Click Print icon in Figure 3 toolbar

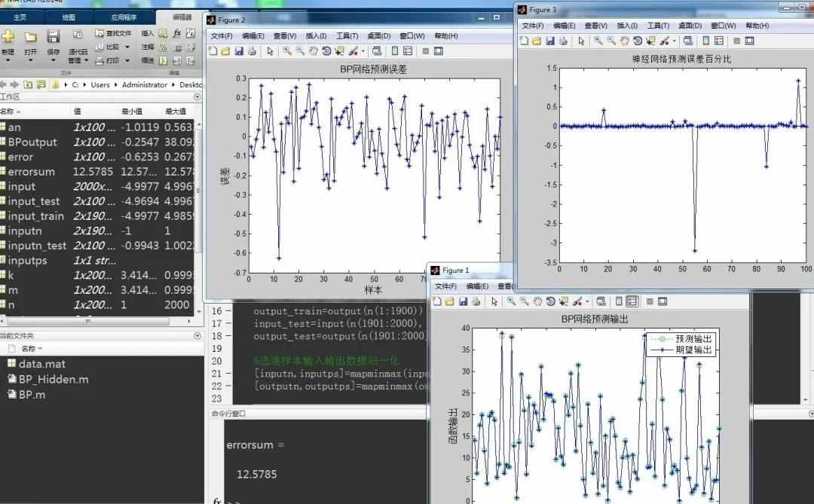pyautogui.click(x=562, y=41)
